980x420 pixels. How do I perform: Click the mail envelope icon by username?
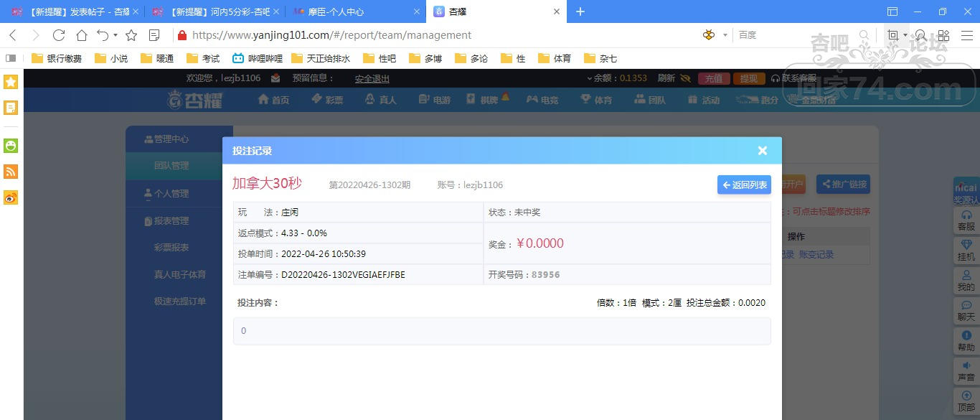pos(275,78)
